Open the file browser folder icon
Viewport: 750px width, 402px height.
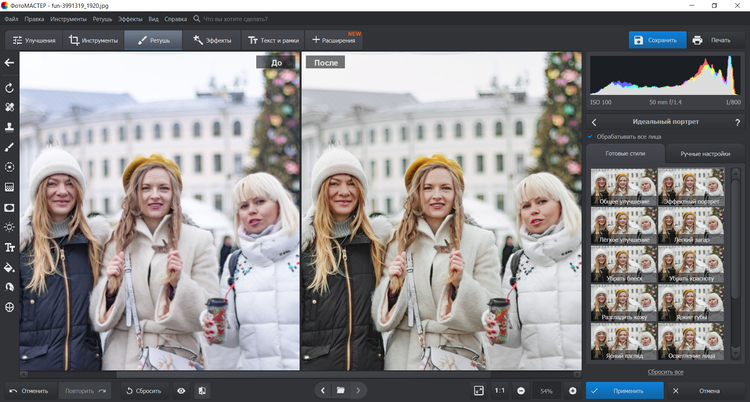(x=340, y=390)
